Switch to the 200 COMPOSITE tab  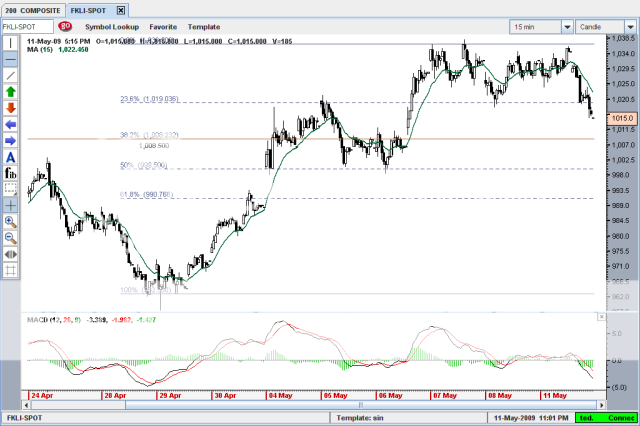[33, 9]
